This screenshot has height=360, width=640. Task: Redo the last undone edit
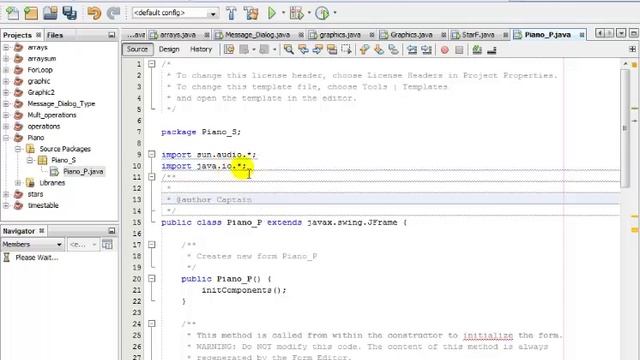click(x=113, y=13)
